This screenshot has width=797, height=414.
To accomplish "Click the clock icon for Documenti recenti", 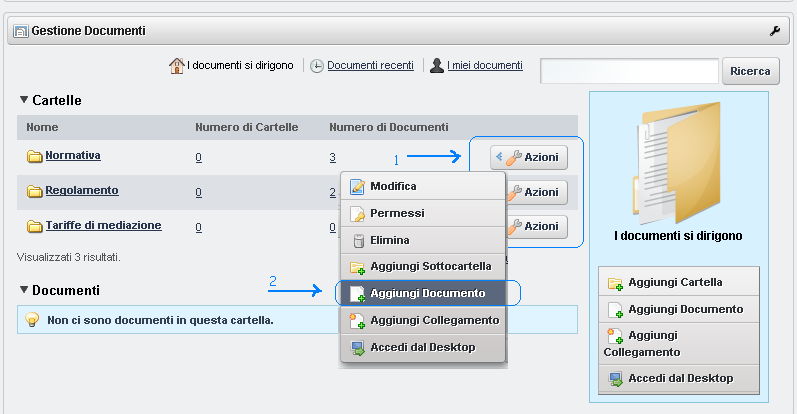I will pos(317,66).
